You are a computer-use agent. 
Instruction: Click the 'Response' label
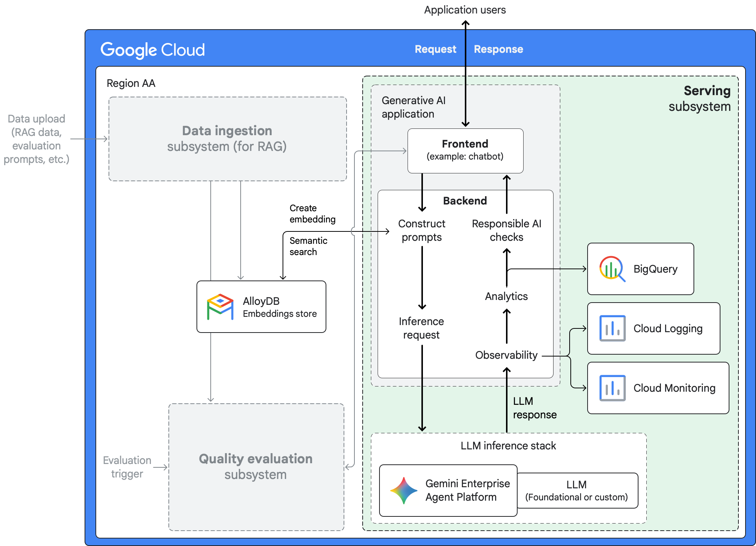[498, 49]
